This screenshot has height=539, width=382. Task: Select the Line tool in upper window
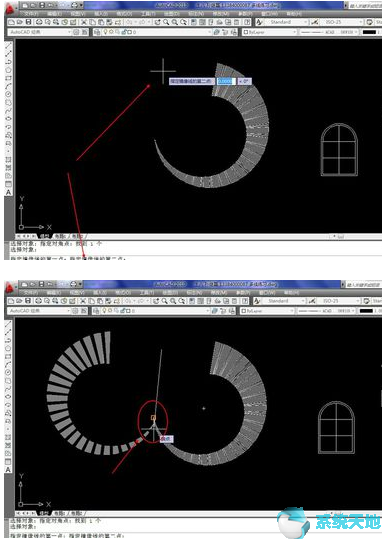9,46
